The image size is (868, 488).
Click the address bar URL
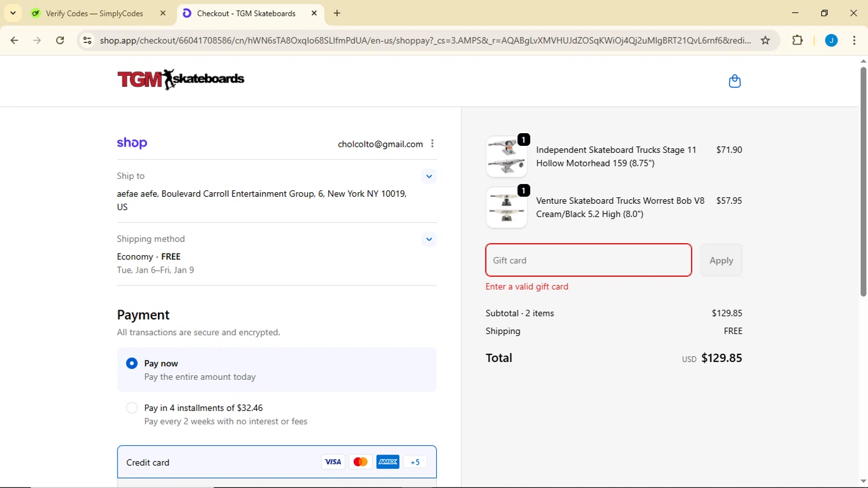425,41
